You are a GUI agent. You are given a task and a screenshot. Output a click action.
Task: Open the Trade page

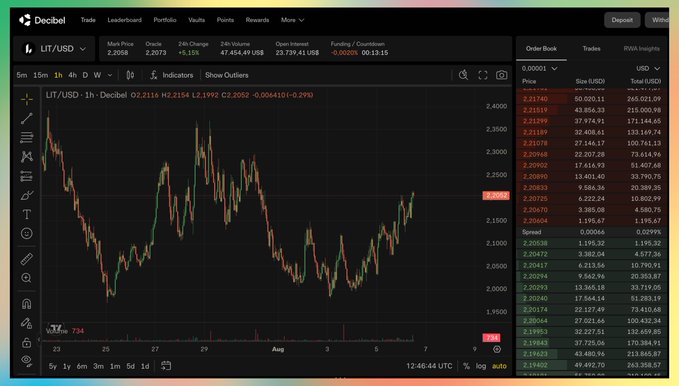pyautogui.click(x=88, y=20)
